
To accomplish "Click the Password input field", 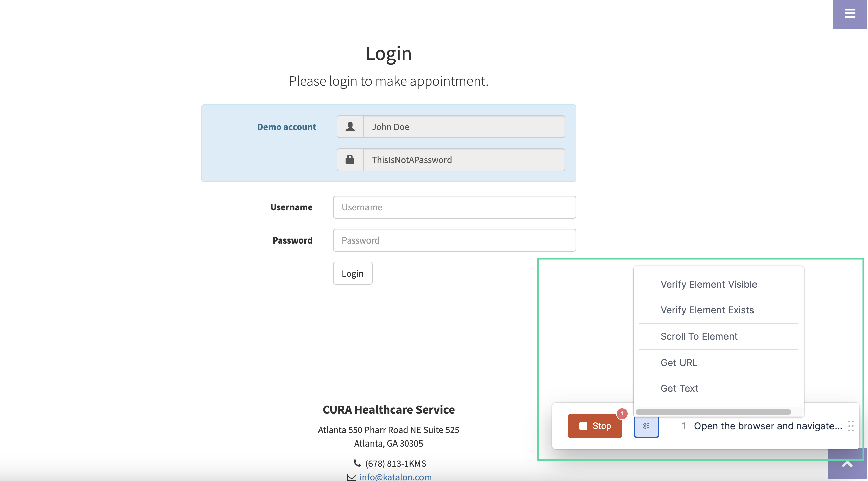I will click(454, 240).
